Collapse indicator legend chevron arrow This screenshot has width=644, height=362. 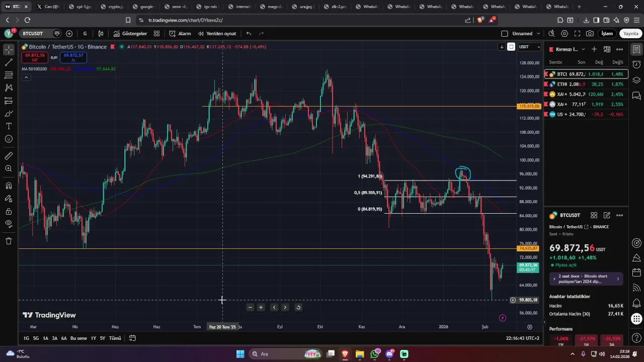click(26, 77)
